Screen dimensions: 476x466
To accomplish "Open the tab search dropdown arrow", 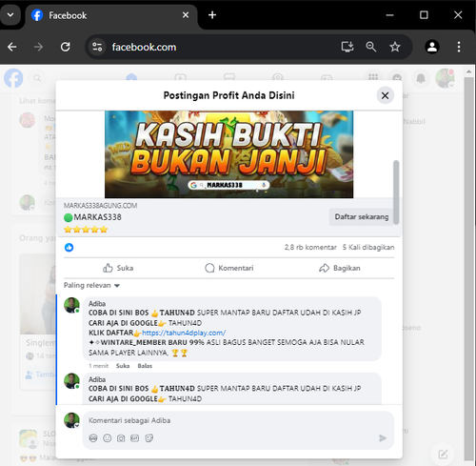I will (10, 15).
